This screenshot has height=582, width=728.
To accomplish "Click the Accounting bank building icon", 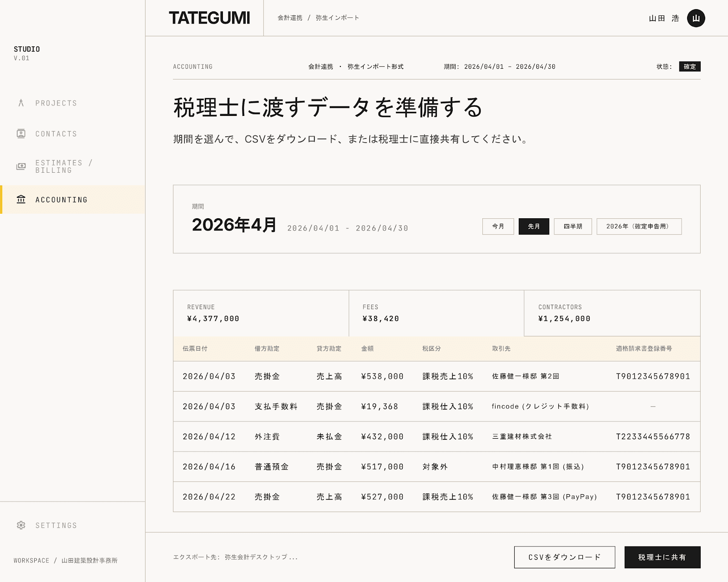I will pyautogui.click(x=21, y=200).
